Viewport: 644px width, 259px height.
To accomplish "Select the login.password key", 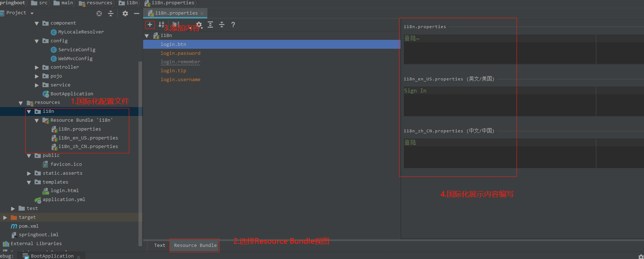I will [180, 53].
